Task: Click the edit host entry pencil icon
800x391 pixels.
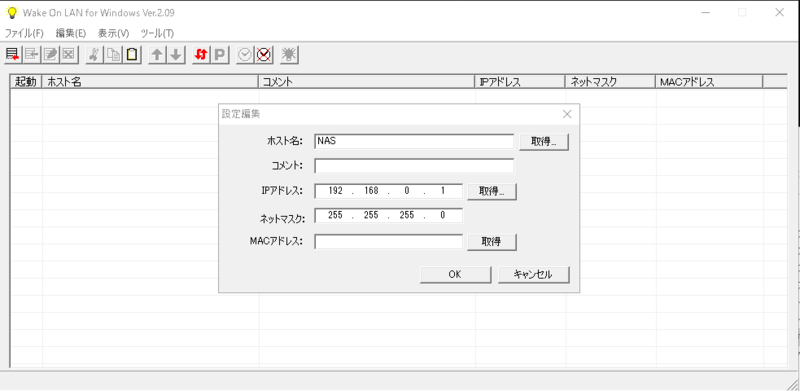Action: pos(51,55)
